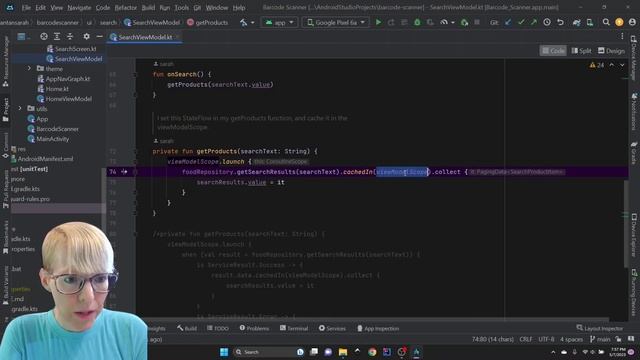Open the App Inspection tool window

378,328
